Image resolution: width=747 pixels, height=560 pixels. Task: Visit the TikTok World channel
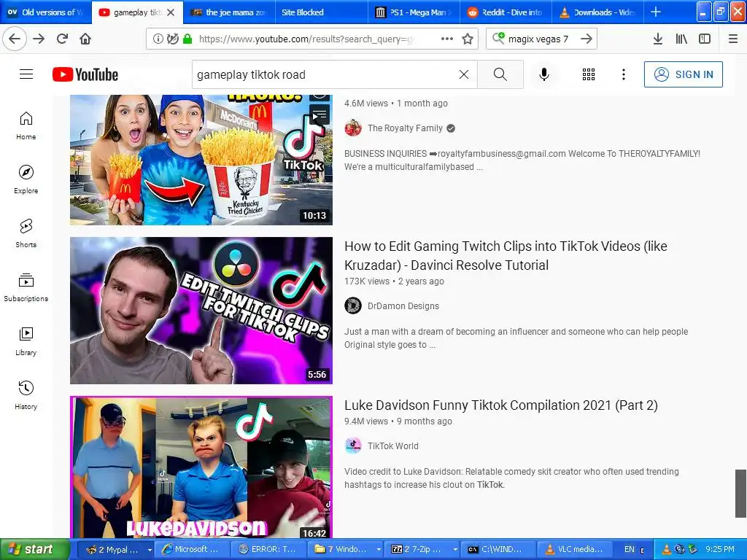(393, 446)
